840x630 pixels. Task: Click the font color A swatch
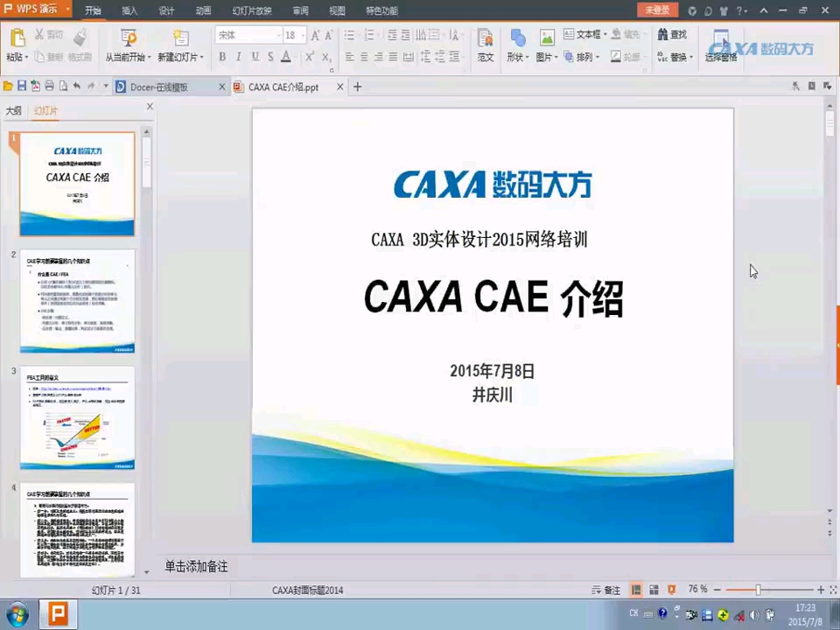tap(286, 56)
